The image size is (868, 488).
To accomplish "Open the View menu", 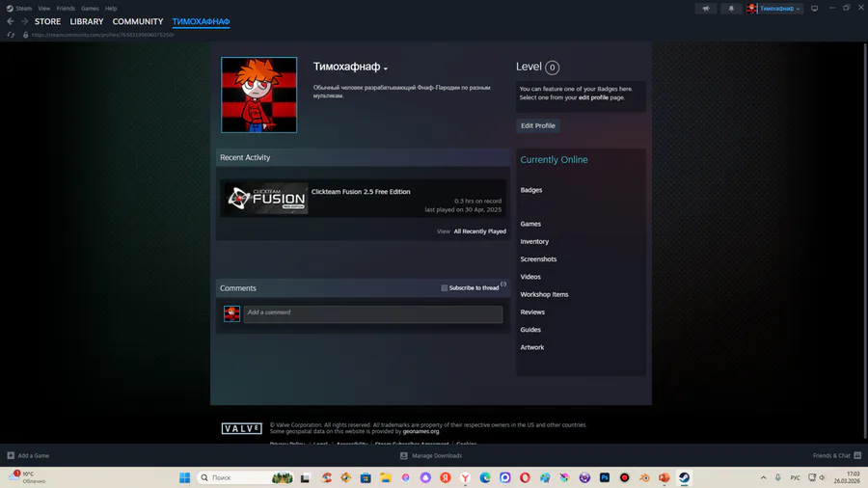I will tap(43, 9).
